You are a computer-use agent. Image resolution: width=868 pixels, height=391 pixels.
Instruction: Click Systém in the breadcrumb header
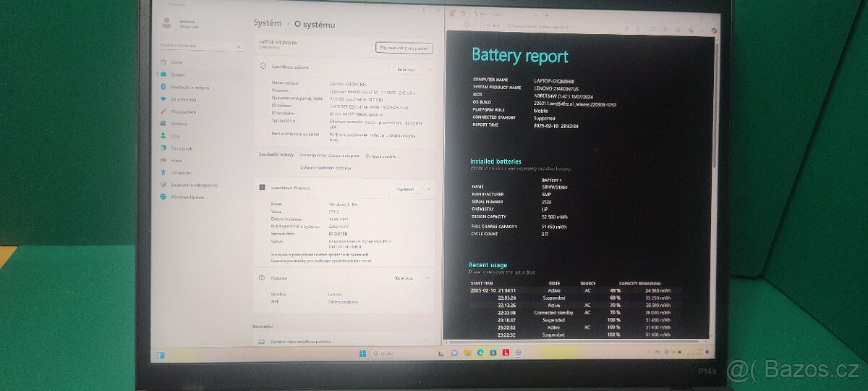coord(267,24)
